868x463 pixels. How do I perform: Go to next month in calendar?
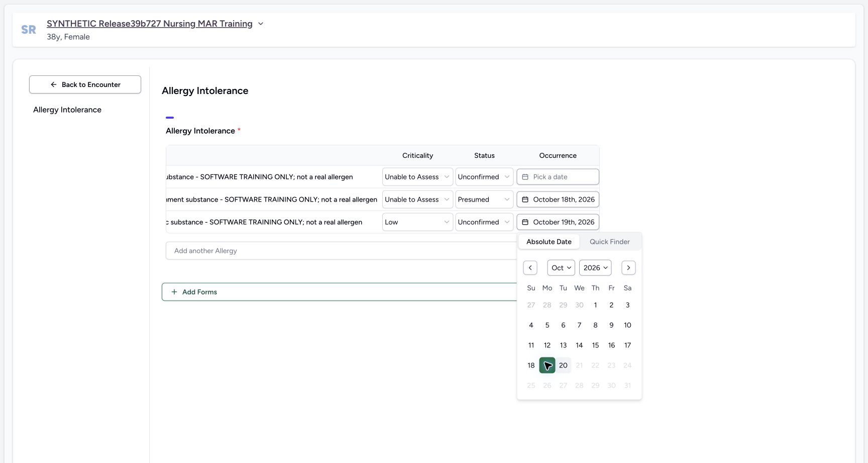click(x=628, y=268)
